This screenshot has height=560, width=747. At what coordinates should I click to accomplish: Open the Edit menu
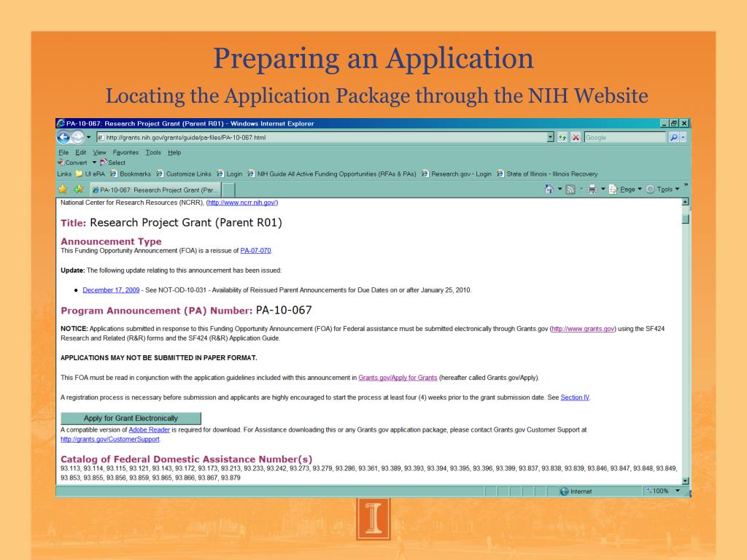point(80,152)
